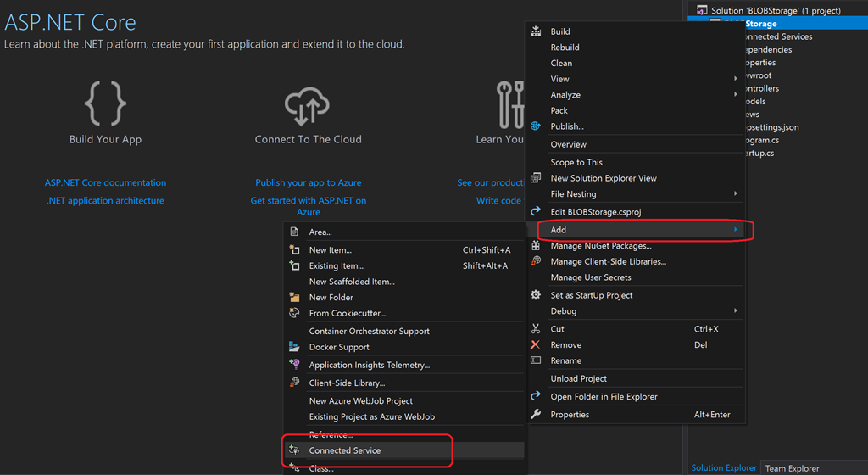Select the Program.cs file

[x=762, y=140]
